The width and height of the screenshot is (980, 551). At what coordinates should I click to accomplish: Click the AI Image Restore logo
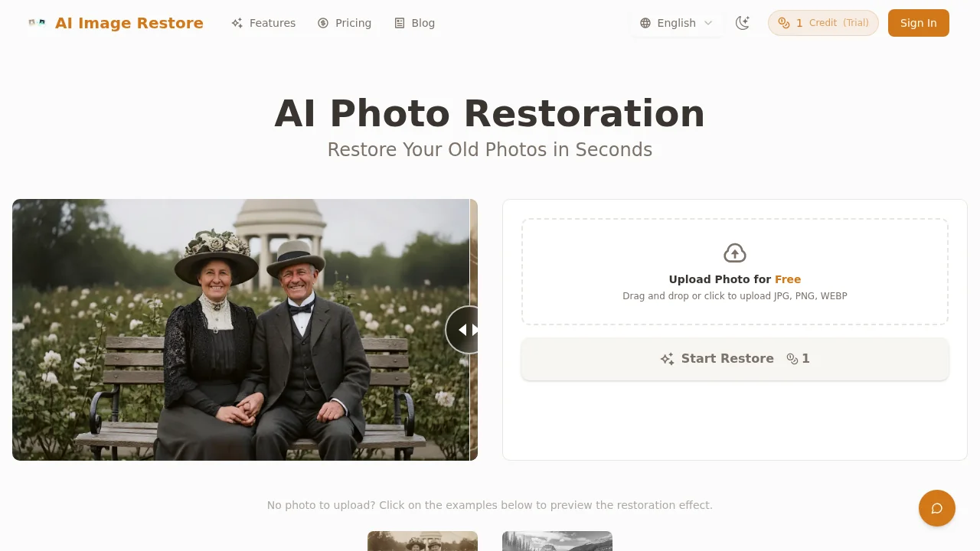click(x=115, y=23)
